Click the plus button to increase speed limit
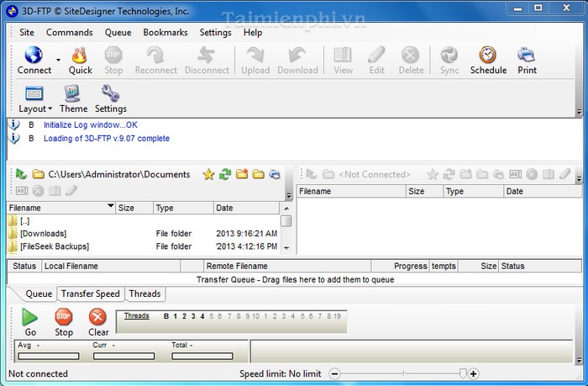The width and height of the screenshot is (588, 386). [x=474, y=373]
